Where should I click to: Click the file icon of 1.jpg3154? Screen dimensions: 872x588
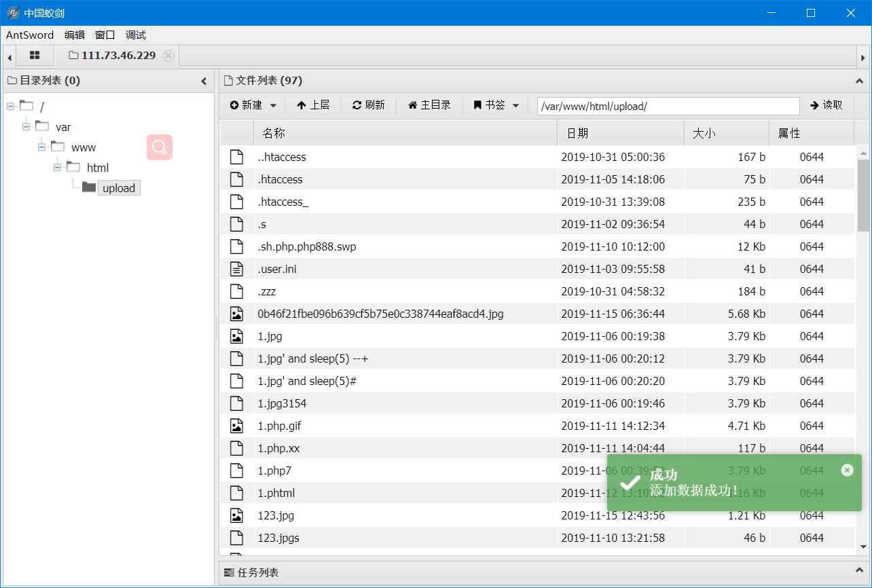click(x=236, y=403)
